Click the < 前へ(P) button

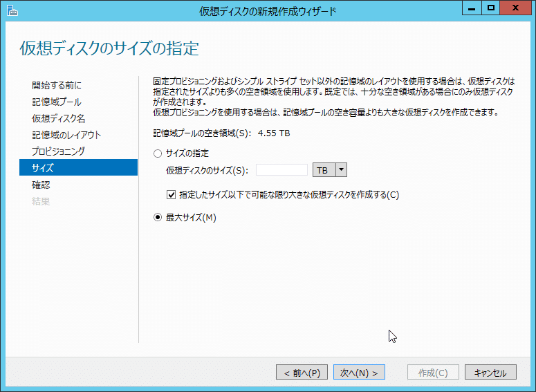[x=302, y=372]
